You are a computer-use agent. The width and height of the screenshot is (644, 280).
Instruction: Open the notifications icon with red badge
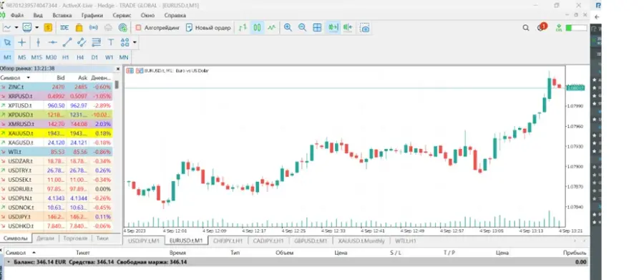pos(542,27)
